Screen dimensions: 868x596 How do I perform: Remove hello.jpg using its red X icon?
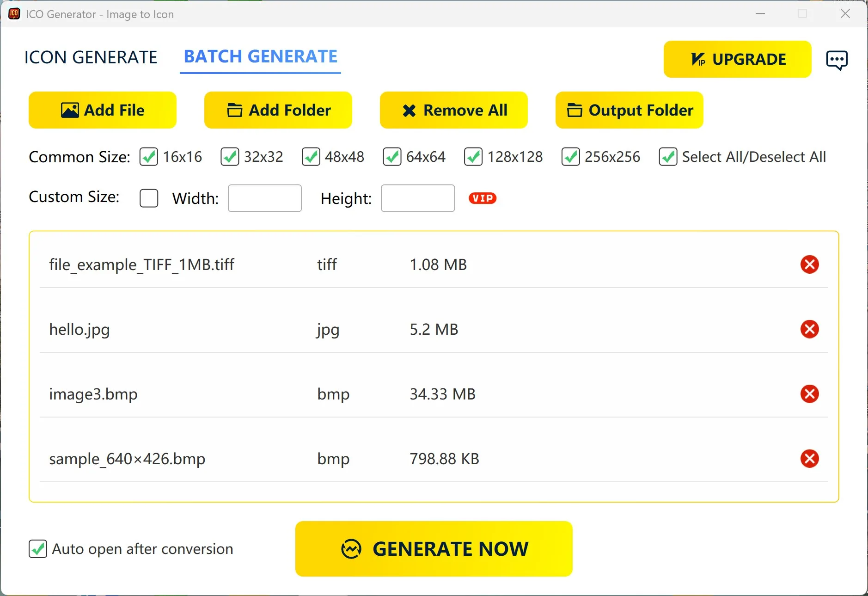coord(809,329)
